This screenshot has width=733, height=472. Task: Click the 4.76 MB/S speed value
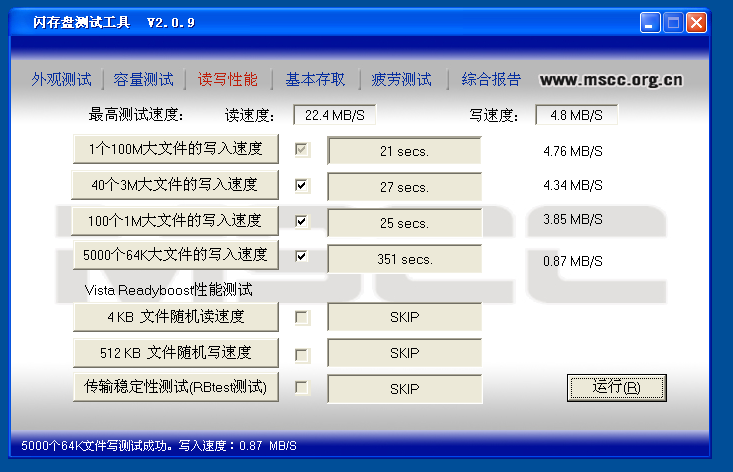point(573,151)
